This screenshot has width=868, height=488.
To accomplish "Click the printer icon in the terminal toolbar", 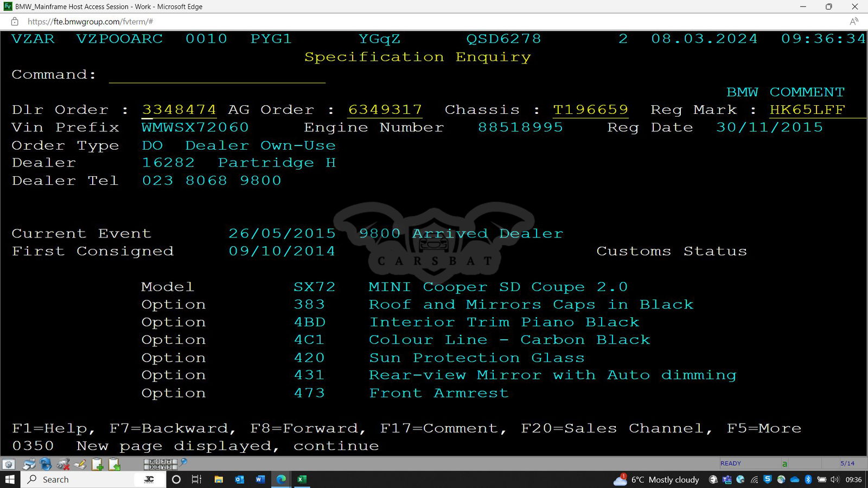I will (29, 464).
